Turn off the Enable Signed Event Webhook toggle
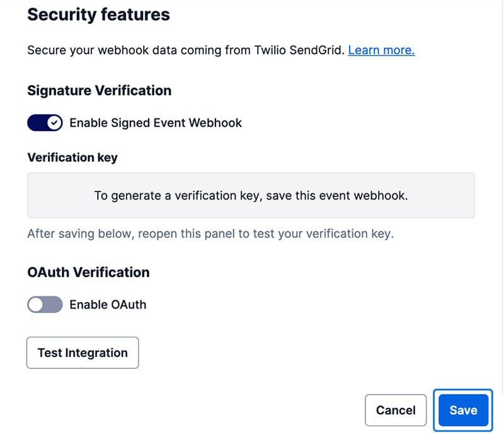Screen dimensions: 504x440 (x=43, y=123)
